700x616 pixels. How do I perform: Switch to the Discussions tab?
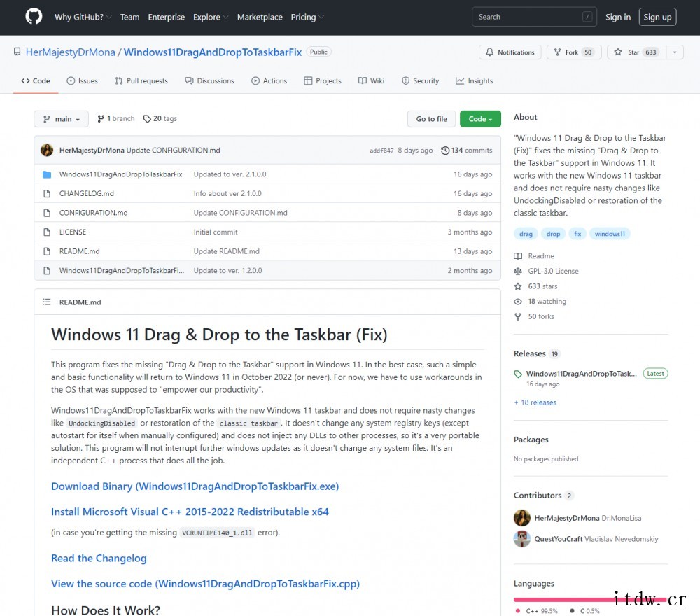[209, 80]
